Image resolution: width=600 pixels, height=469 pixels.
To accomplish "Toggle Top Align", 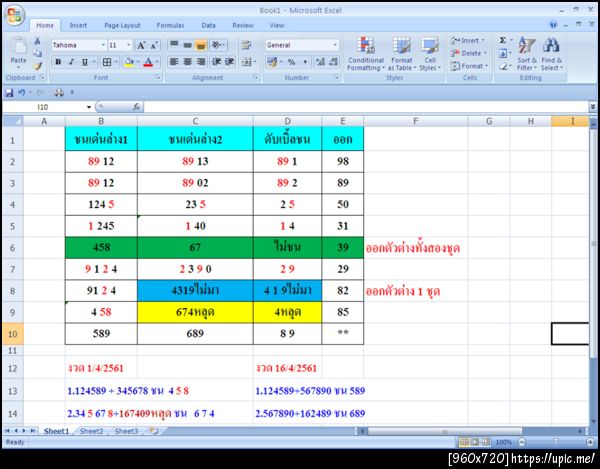I will [x=174, y=45].
